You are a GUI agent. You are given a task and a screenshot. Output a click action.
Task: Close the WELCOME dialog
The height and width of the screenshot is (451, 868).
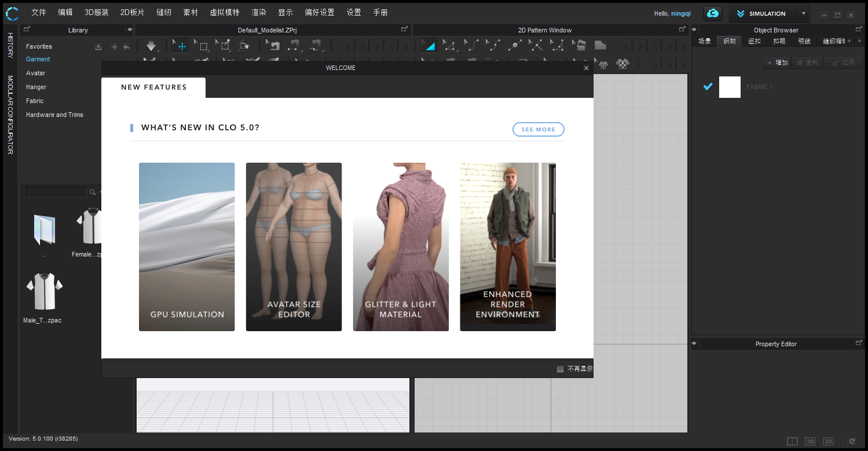pyautogui.click(x=586, y=68)
